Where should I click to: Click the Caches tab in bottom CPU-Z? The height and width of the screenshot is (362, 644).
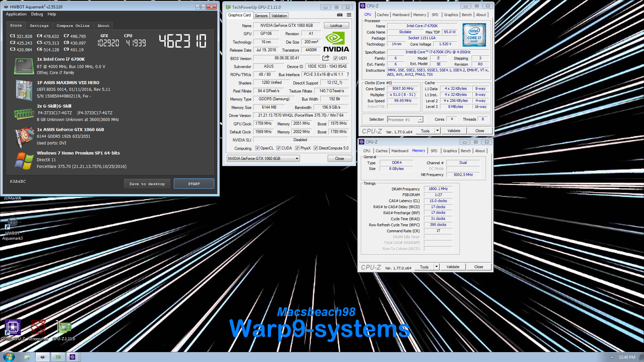(381, 151)
